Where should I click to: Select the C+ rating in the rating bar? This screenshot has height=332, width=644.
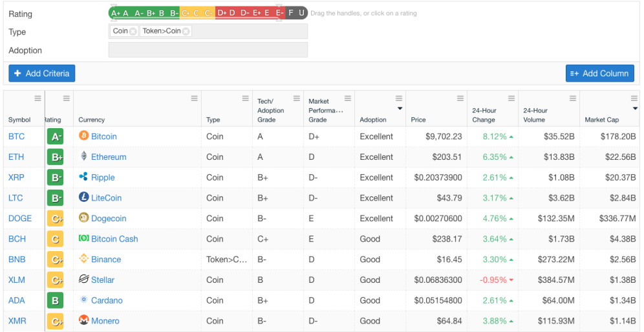click(x=185, y=13)
